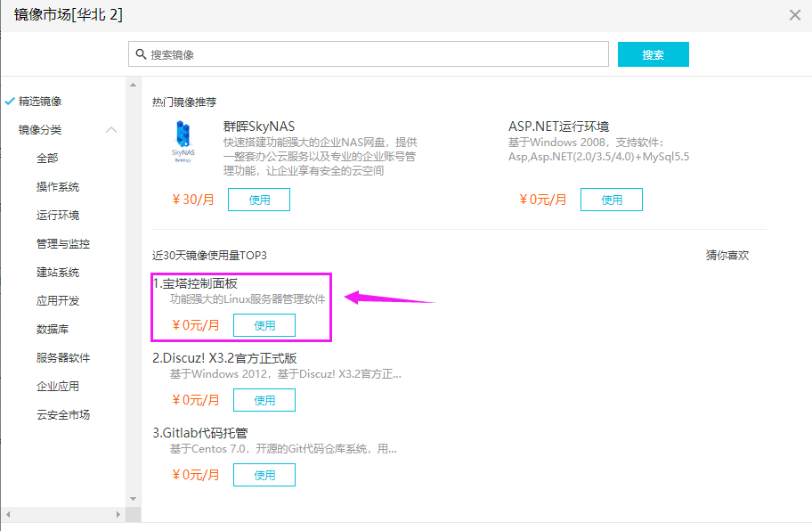This screenshot has height=531, width=812.
Task: Open the 操作系统 category
Action: [58, 186]
